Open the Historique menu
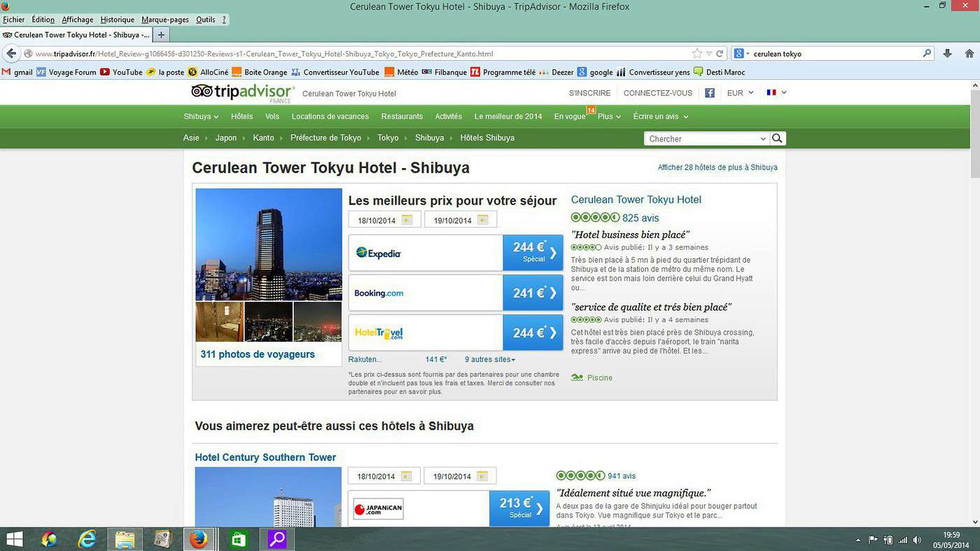The height and width of the screenshot is (551, 980). (117, 20)
